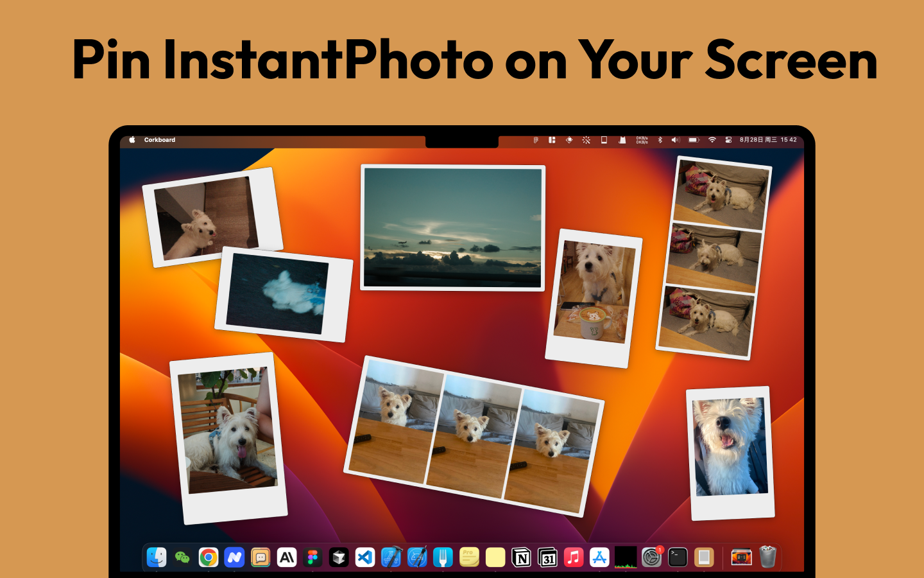Open the black activity graph icon

click(626, 557)
